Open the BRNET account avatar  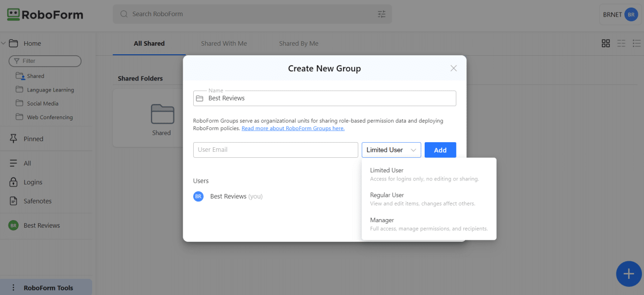630,15
